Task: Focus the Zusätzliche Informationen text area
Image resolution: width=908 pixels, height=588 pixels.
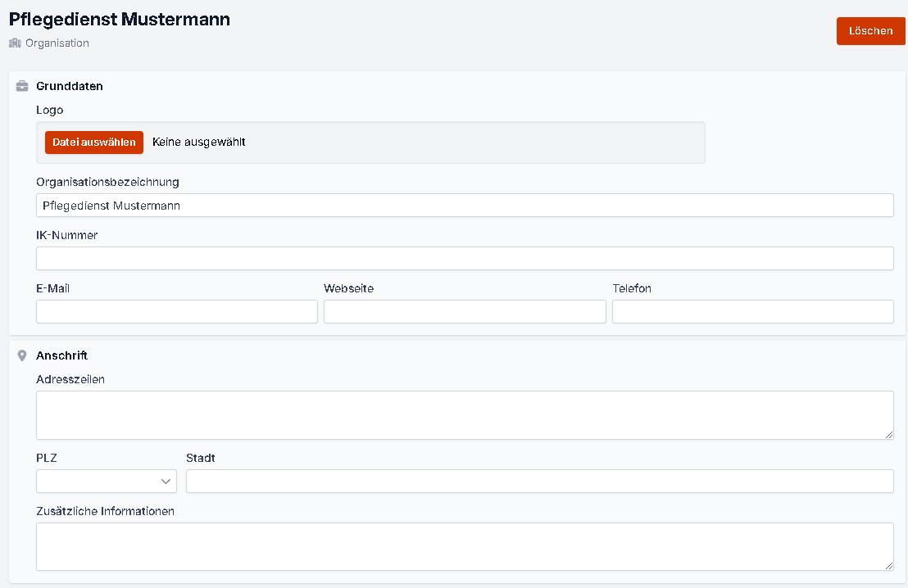Action: tap(465, 546)
